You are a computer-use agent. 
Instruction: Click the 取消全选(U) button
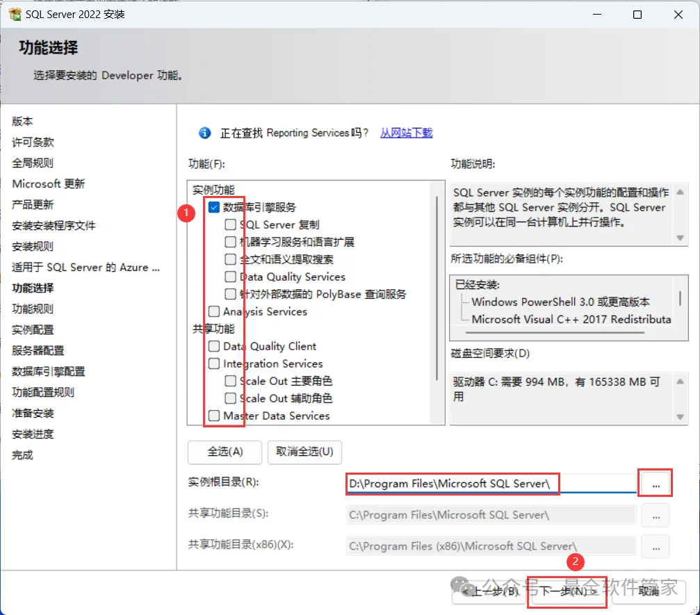click(x=305, y=452)
